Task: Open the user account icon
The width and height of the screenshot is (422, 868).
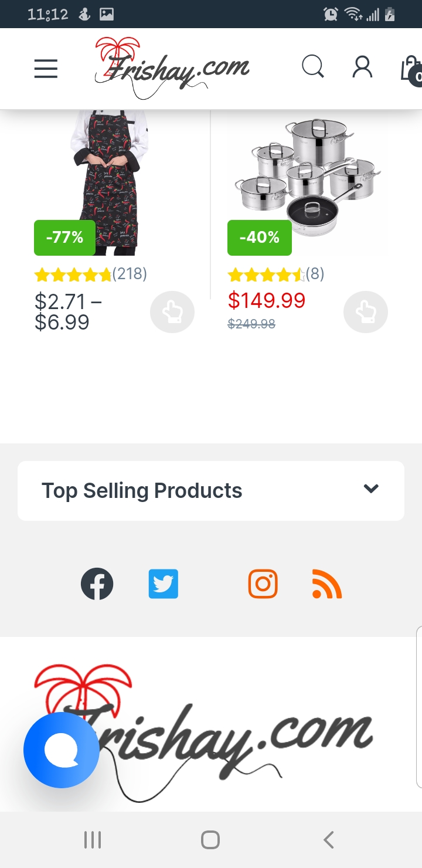Action: point(362,67)
